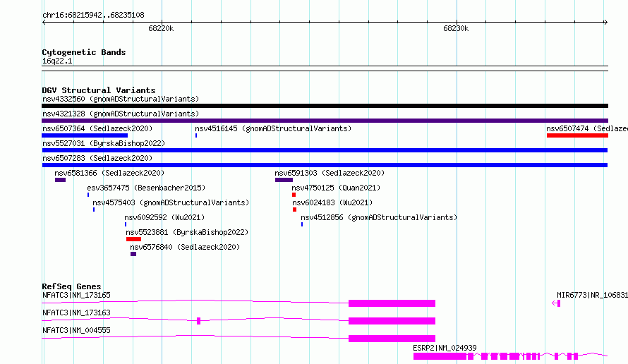Click the nsv4321328 purple variant bar
This screenshot has width=628, height=364.
pos(325,121)
